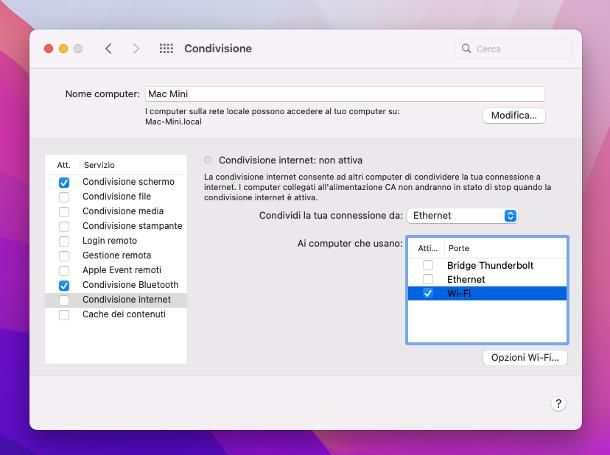Enable Cache dei contenuti checkbox
This screenshot has width=610, height=455.
(64, 315)
